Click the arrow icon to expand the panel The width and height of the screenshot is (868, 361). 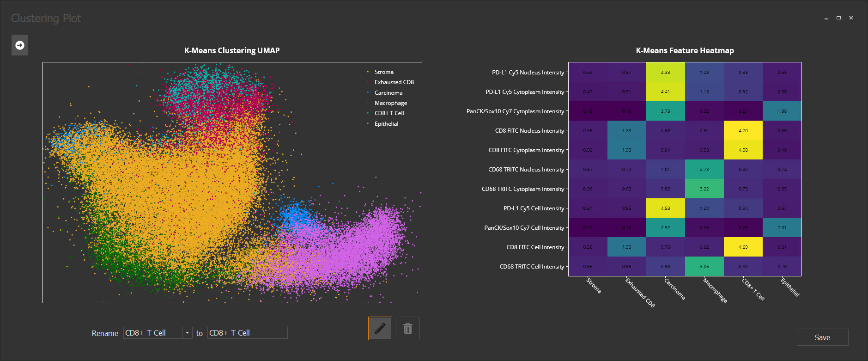(x=20, y=45)
